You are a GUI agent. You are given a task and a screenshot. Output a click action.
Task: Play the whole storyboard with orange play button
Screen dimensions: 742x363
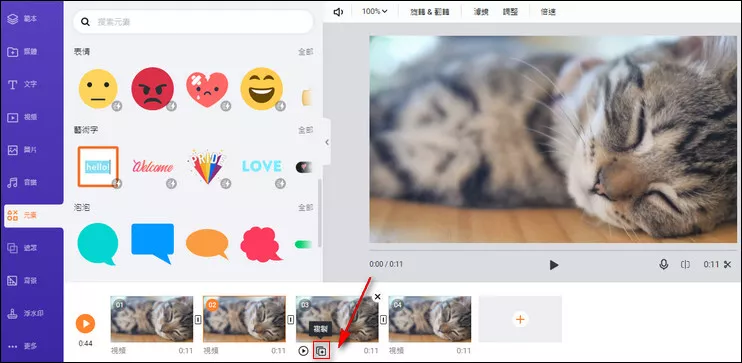[x=86, y=324]
